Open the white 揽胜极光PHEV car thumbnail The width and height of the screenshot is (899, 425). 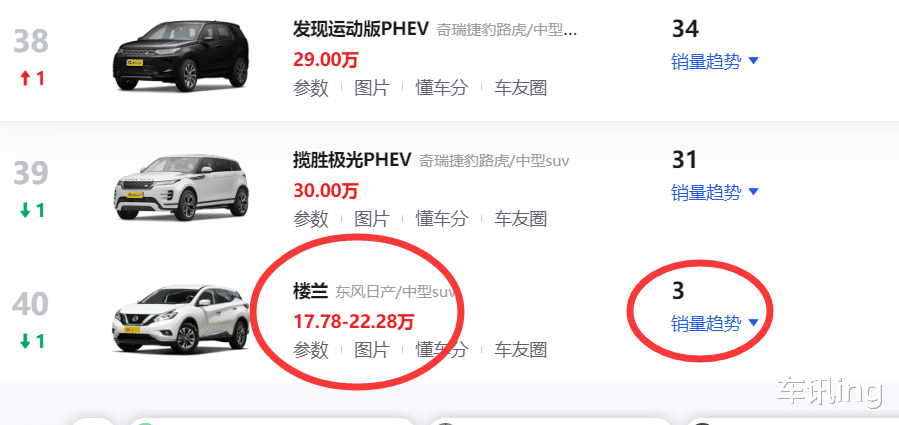pos(181,188)
